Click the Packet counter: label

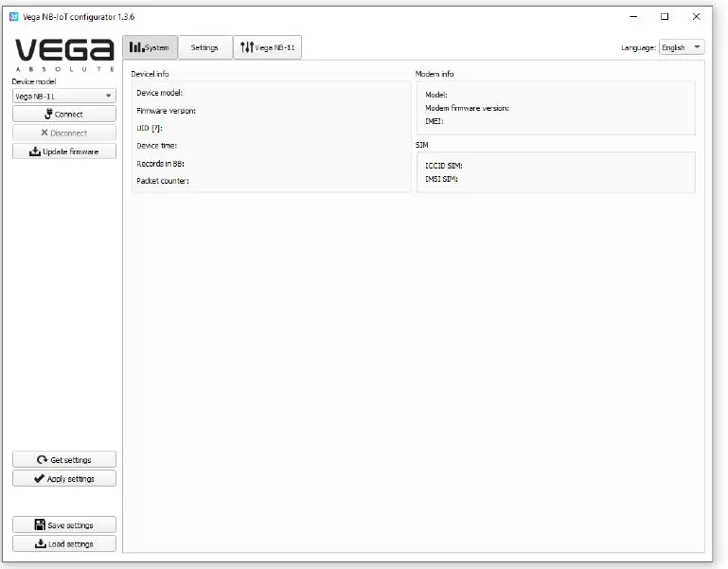(x=163, y=181)
